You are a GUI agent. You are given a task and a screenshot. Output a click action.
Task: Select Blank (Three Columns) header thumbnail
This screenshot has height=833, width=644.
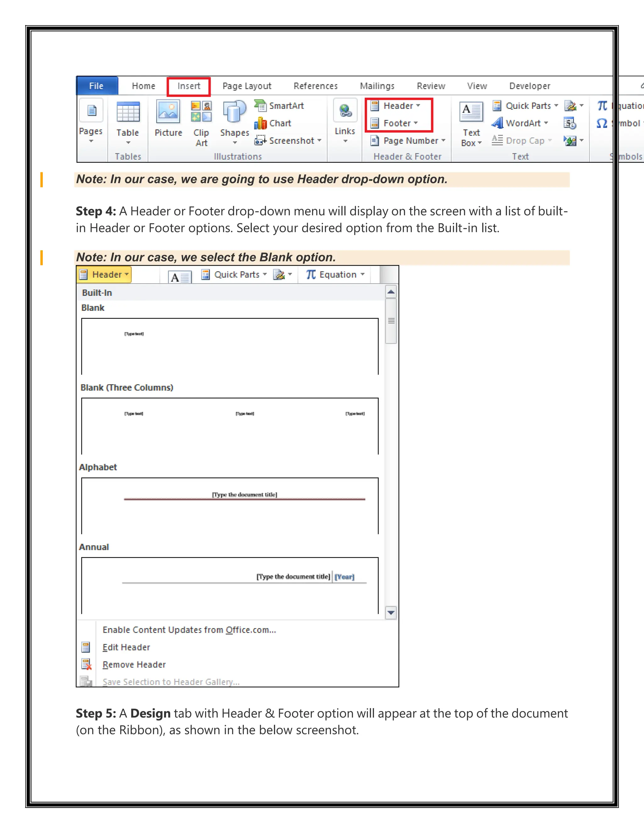(x=230, y=426)
